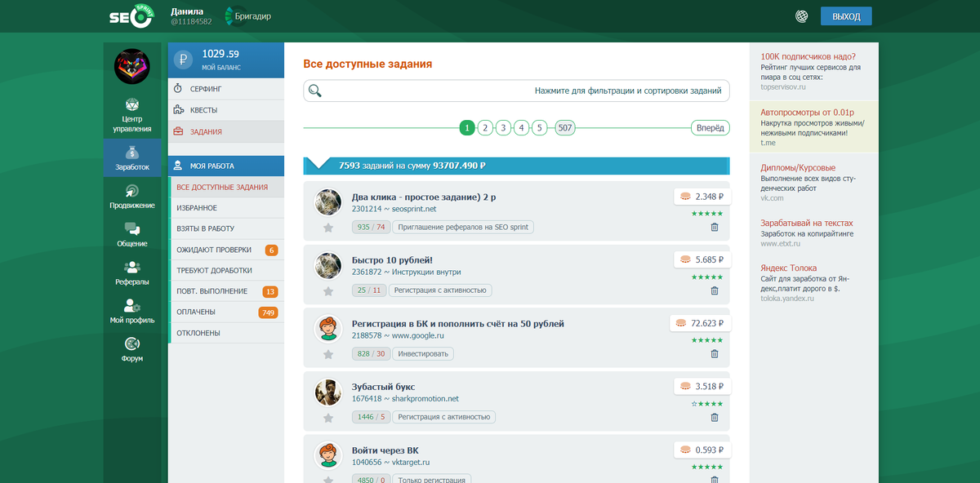
Task: Open task Войти через ВК
Action: [385, 450]
